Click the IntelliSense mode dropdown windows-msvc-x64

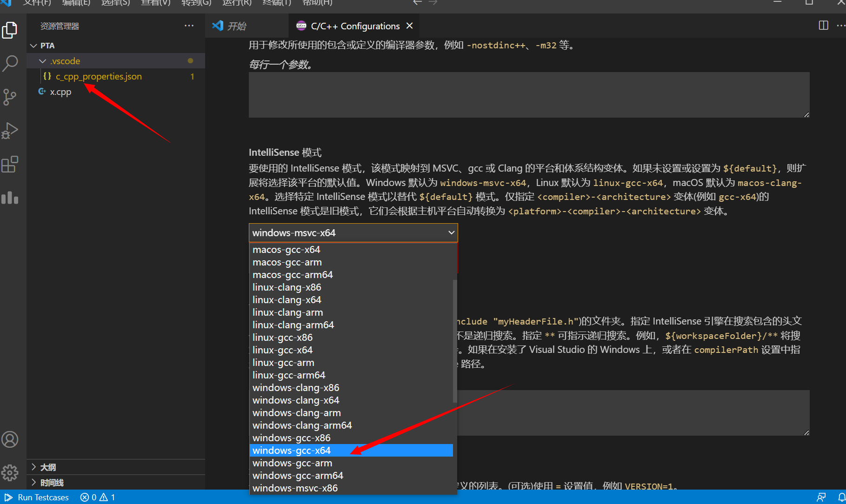pyautogui.click(x=353, y=232)
